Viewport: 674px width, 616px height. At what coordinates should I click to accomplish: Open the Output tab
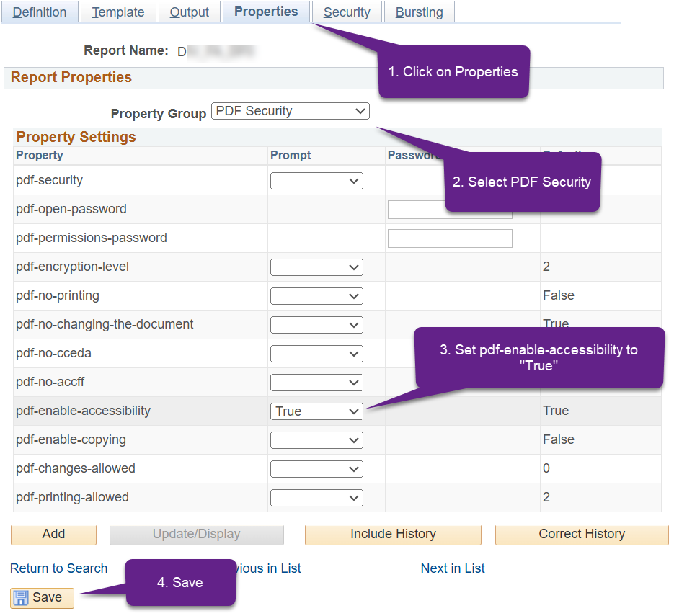pos(189,12)
